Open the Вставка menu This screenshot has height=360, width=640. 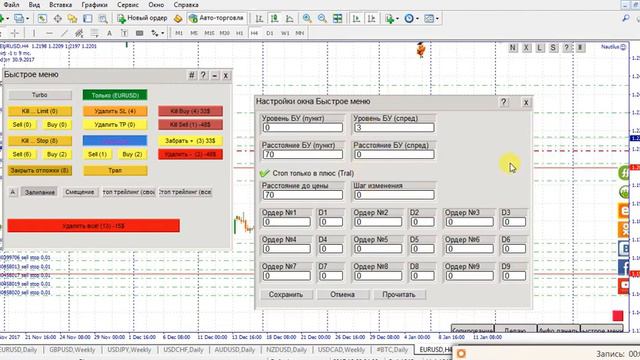60,5
